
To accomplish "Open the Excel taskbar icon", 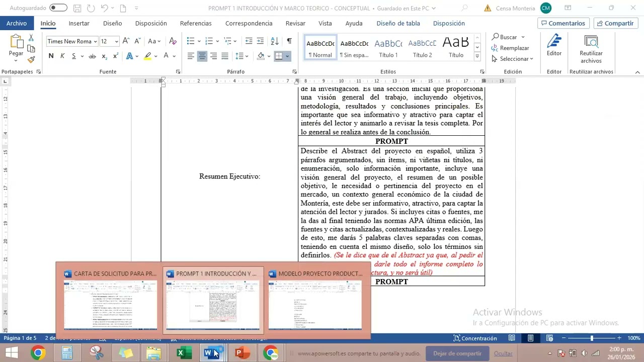I will click(x=184, y=353).
